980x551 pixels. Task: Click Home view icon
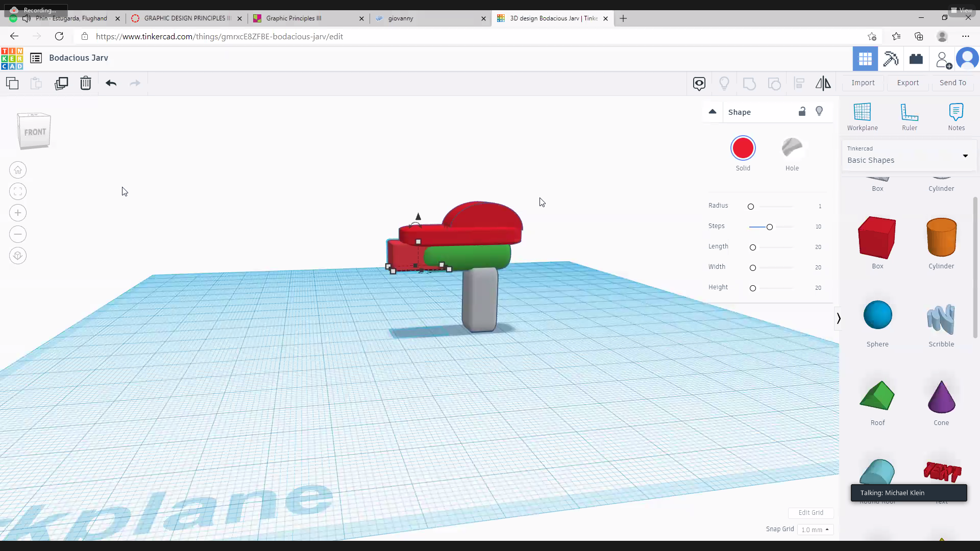pos(18,170)
